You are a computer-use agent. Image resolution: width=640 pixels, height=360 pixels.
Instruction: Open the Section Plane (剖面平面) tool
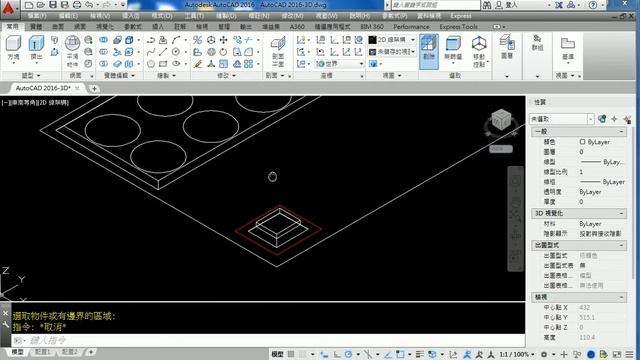[x=278, y=51]
